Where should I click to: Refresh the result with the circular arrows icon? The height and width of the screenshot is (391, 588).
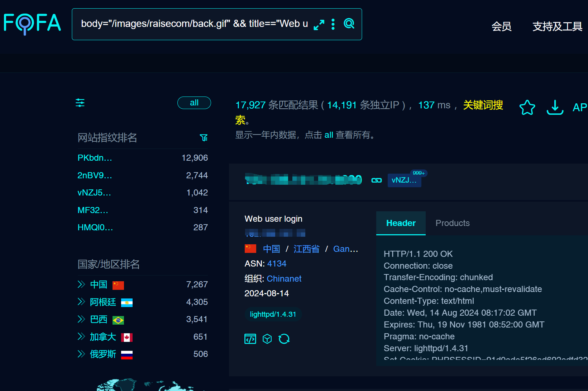click(284, 339)
